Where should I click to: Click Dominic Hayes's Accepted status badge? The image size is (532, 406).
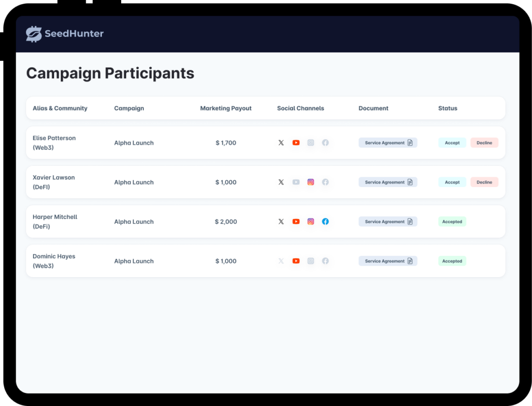[452, 261]
